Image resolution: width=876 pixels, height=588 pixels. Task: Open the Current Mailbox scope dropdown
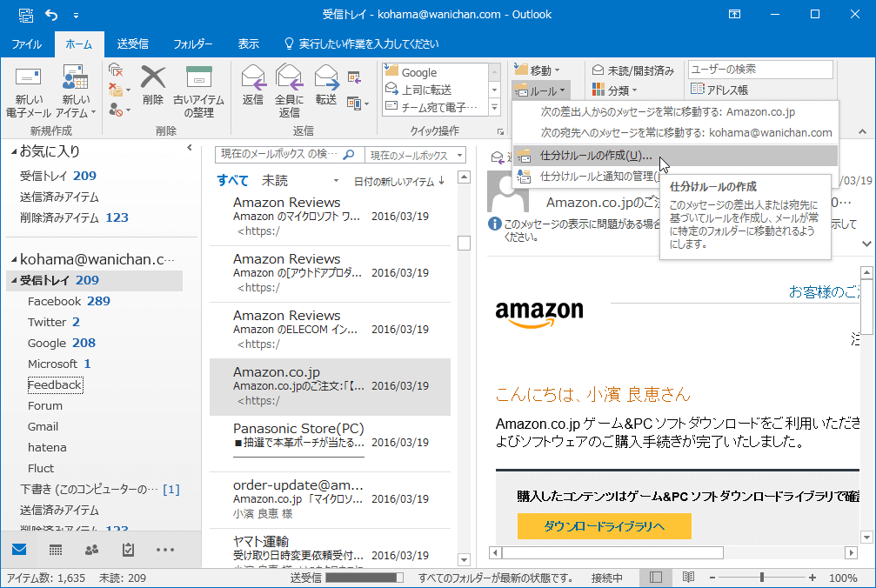point(416,155)
